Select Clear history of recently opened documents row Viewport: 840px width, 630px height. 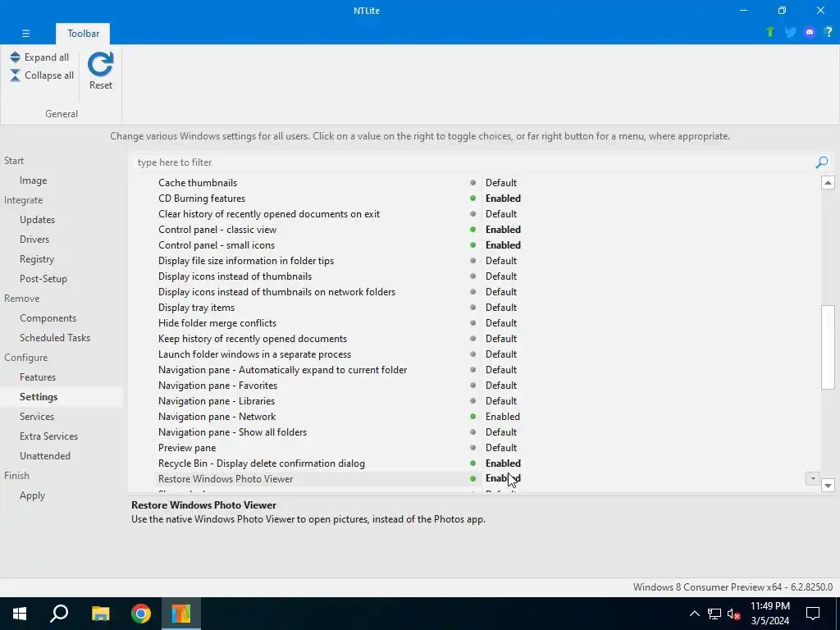pyautogui.click(x=269, y=214)
